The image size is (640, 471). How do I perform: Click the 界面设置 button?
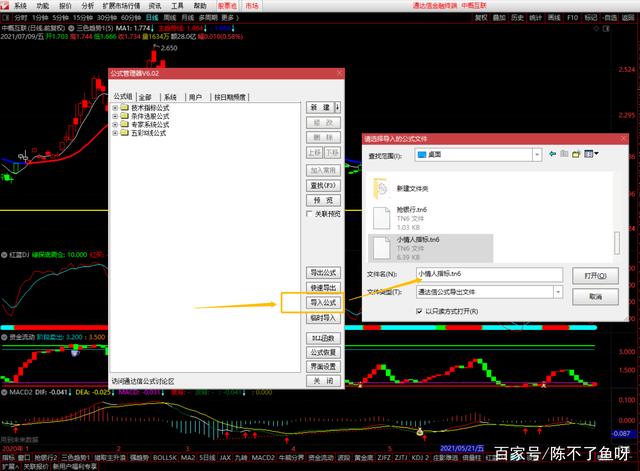pyautogui.click(x=323, y=367)
